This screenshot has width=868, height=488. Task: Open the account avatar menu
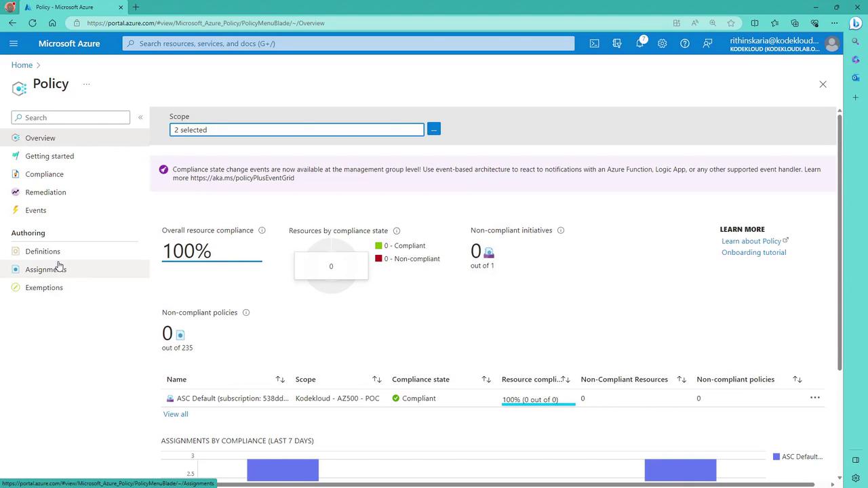tap(832, 43)
